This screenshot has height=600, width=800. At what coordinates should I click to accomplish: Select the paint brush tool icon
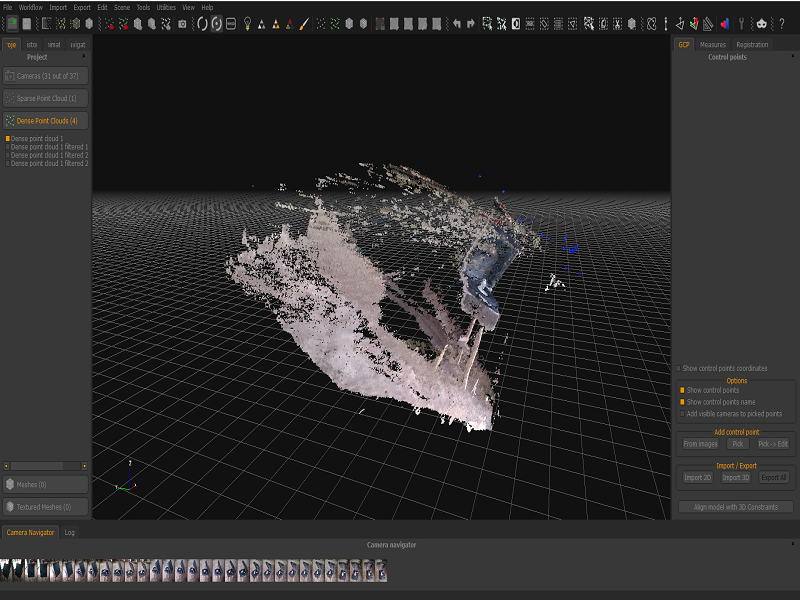click(304, 24)
